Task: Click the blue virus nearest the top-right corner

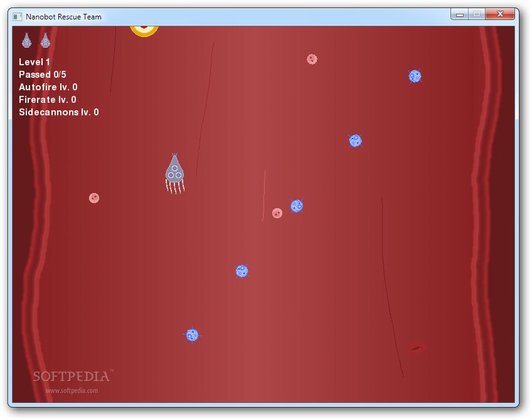Action: 415,76
